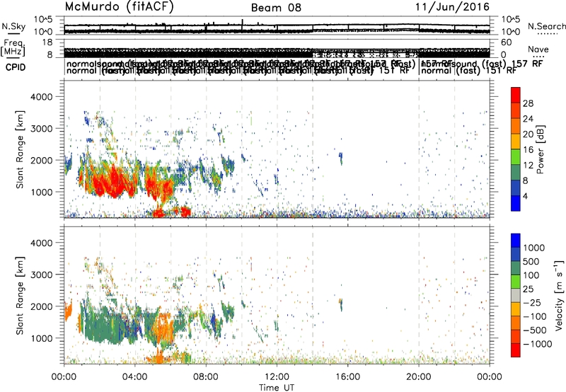Click the orange negative-velocity patch near 05:30 in the velocity panel
Screen dimensions: 566x392
click(164, 327)
